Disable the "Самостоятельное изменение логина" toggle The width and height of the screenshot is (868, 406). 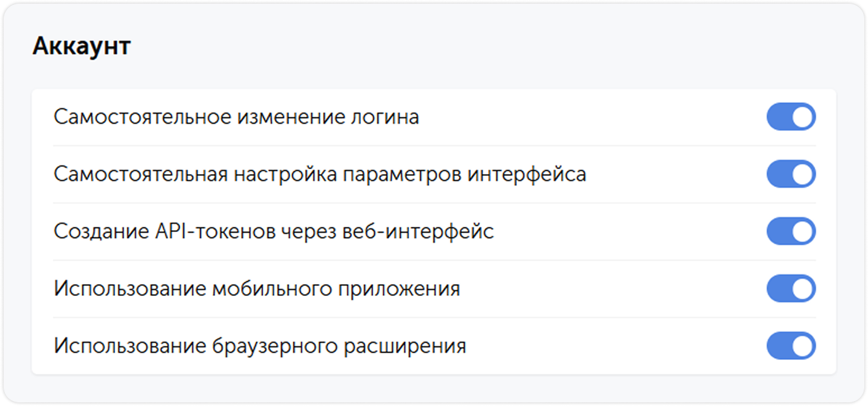point(791,116)
